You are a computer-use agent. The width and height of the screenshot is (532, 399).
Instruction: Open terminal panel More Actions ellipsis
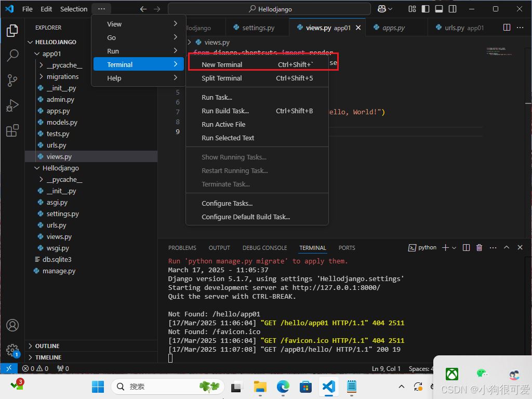493,248
